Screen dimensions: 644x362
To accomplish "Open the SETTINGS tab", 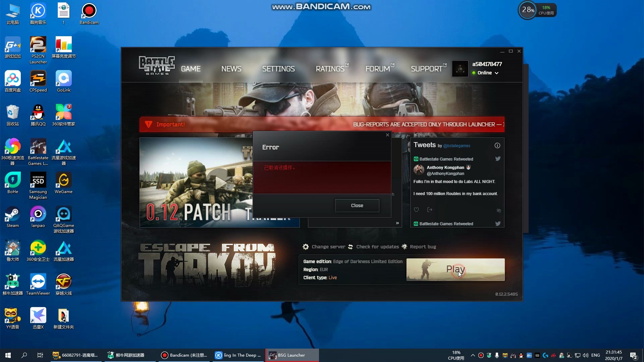I will coord(278,69).
